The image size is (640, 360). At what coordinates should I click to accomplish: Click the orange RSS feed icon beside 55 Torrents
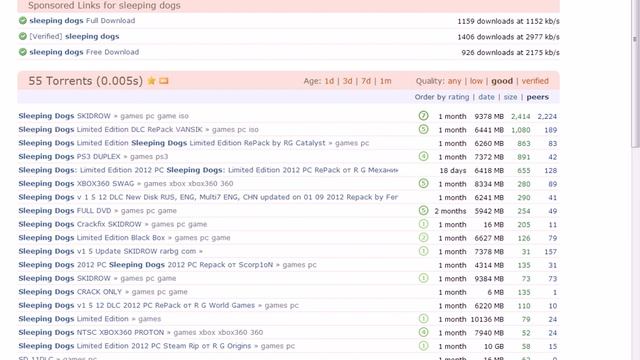(164, 81)
